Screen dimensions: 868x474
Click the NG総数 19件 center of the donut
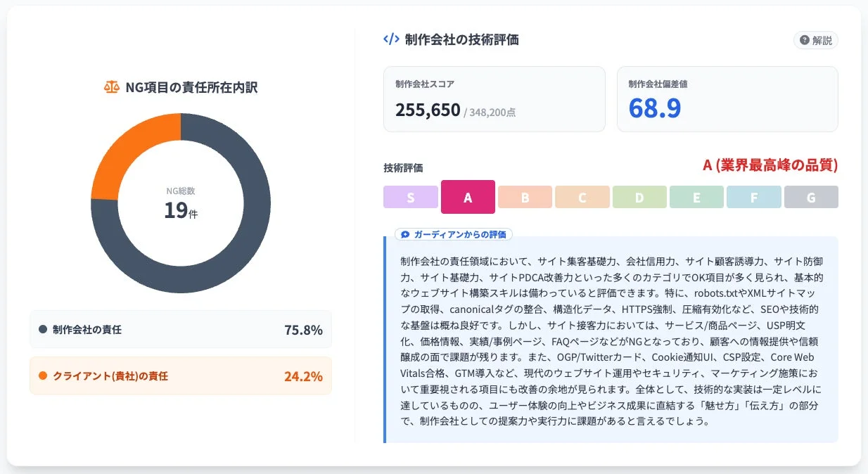(181, 200)
